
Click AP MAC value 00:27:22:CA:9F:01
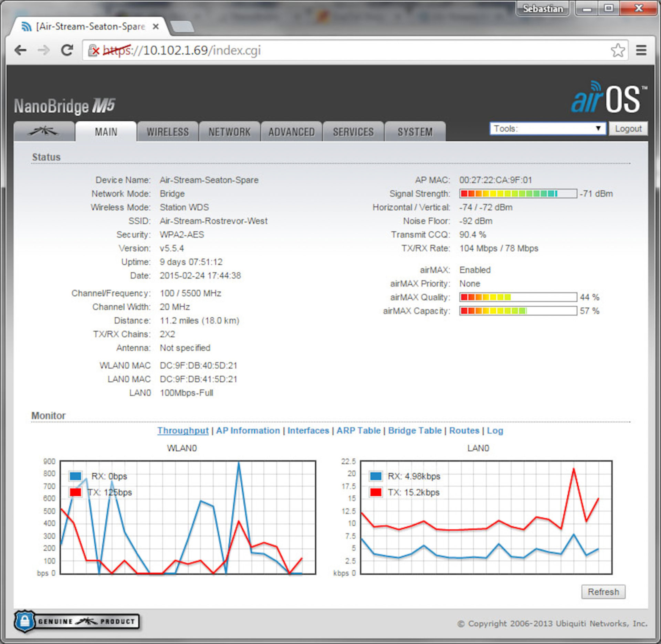(x=495, y=180)
